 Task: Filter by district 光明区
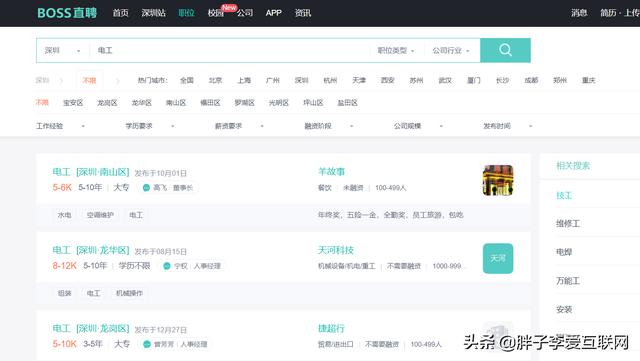279,103
